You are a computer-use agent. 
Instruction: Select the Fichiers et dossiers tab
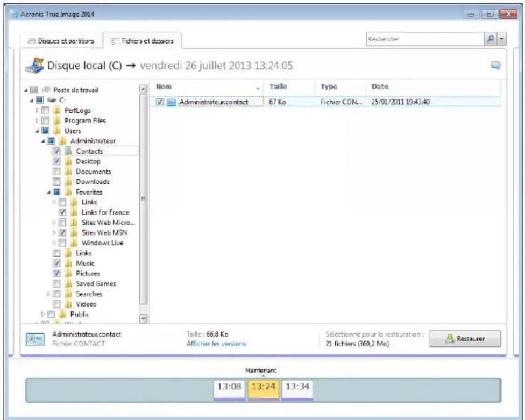143,41
